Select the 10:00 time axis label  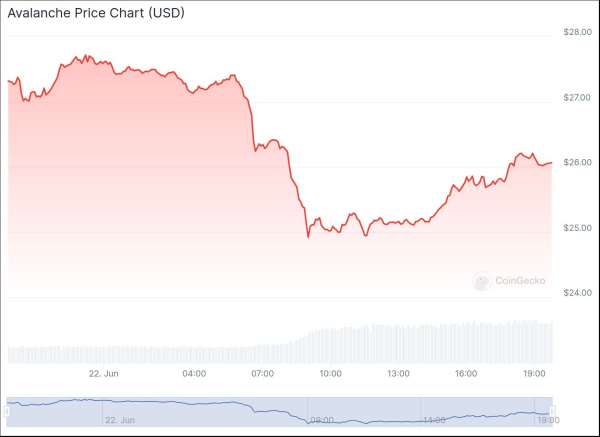point(330,374)
